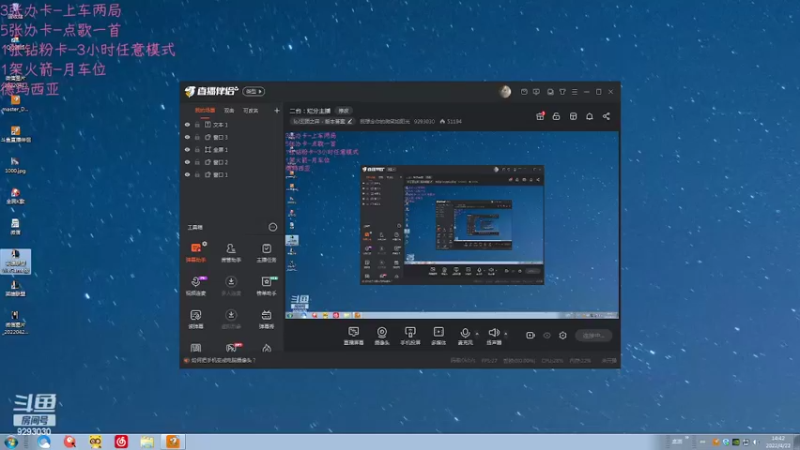Hide the 窗口3 source layer via its eye icon
This screenshot has width=800, height=450.
click(187, 137)
